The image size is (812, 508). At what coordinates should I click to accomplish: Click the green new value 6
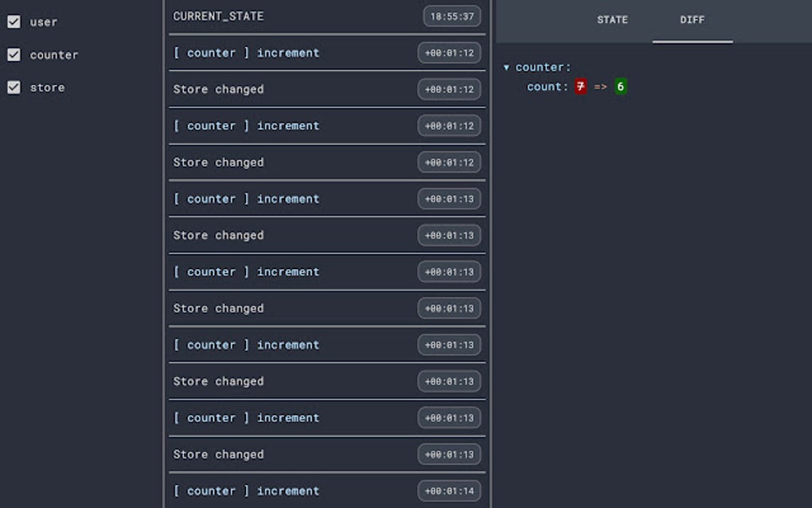[620, 87]
